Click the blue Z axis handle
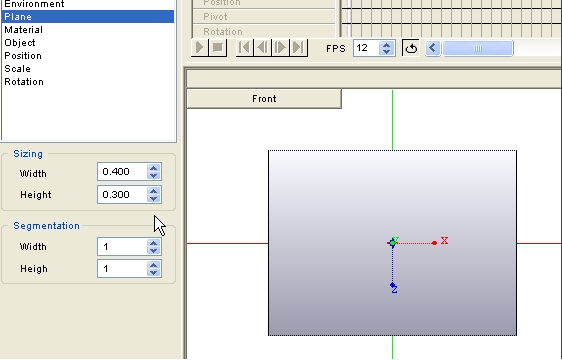Viewport: 562px width, 360px height. tap(392, 285)
